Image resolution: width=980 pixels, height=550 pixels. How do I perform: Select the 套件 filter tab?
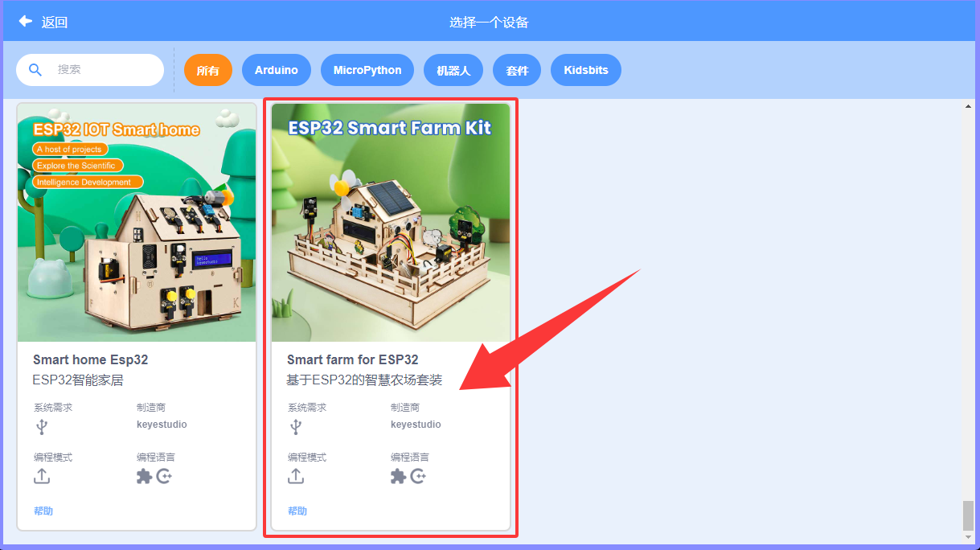[x=517, y=70]
